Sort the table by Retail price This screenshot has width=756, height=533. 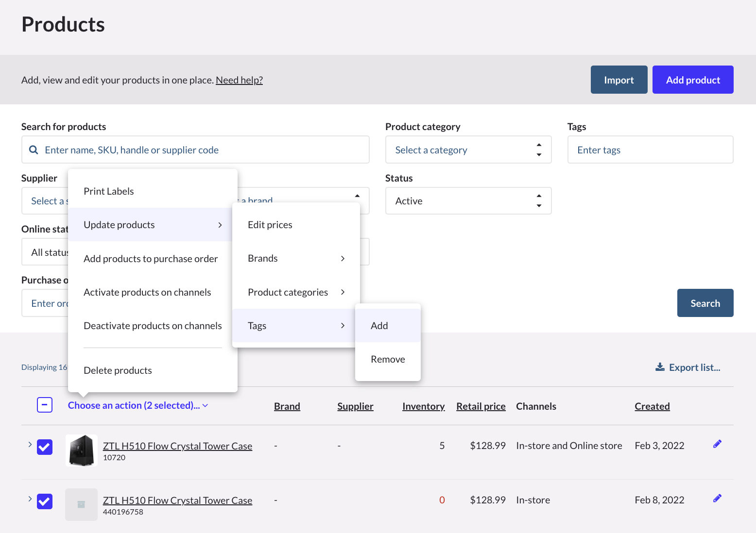pos(481,406)
